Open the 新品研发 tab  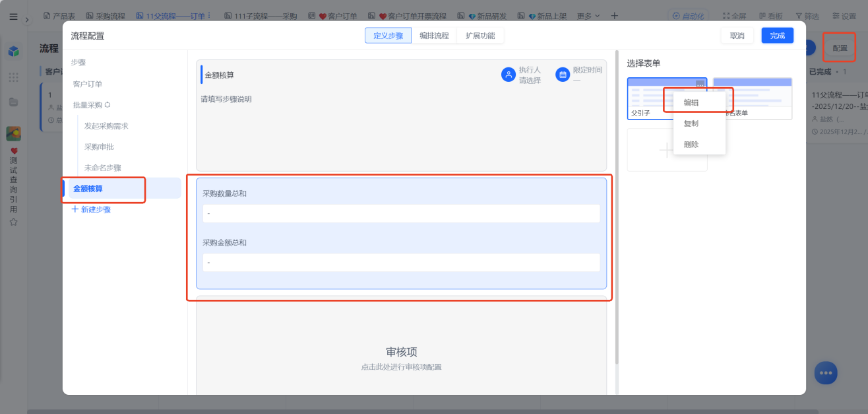(x=481, y=15)
